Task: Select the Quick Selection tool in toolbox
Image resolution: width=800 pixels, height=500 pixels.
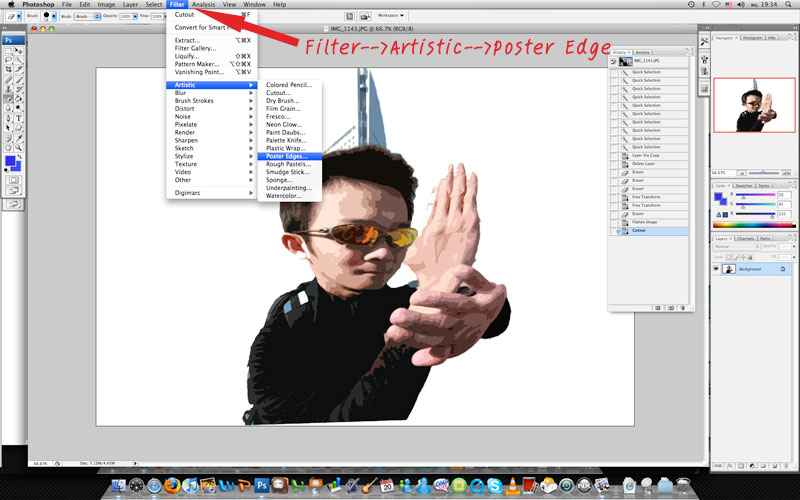Action: coord(19,60)
